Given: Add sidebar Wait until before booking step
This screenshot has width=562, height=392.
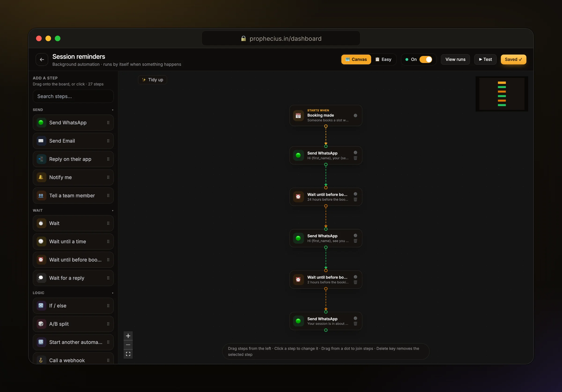Looking at the screenshot, I should [x=73, y=260].
